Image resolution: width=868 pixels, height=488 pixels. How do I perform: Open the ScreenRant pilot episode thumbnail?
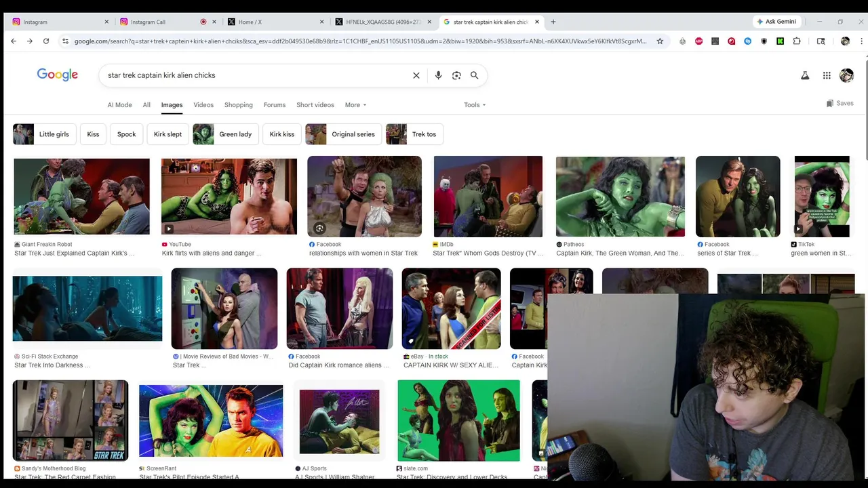pos(211,421)
